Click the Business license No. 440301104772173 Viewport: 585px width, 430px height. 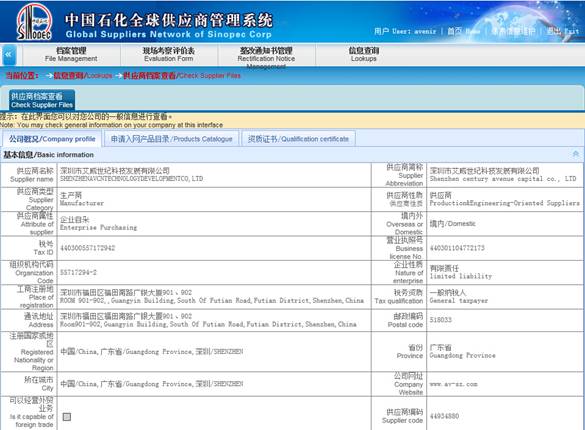[457, 248]
